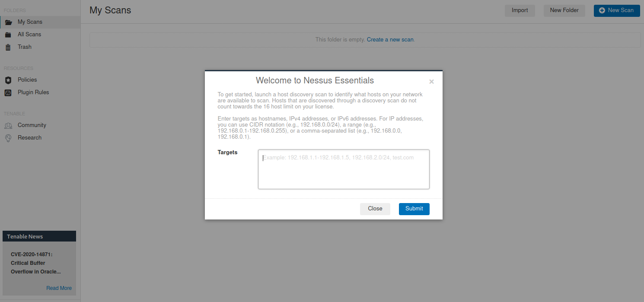The width and height of the screenshot is (644, 302).
Task: Click the plus icon on New Scan
Action: pos(602,10)
